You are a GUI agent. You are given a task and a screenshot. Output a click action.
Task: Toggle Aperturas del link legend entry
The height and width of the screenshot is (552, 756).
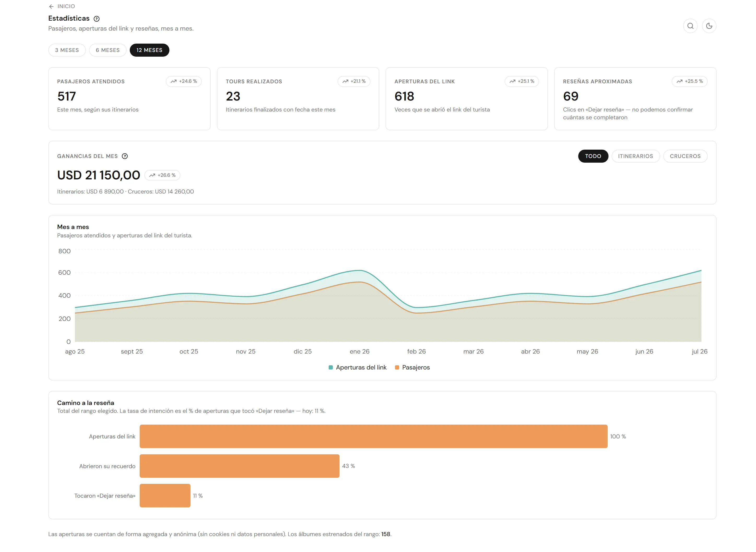coord(357,367)
